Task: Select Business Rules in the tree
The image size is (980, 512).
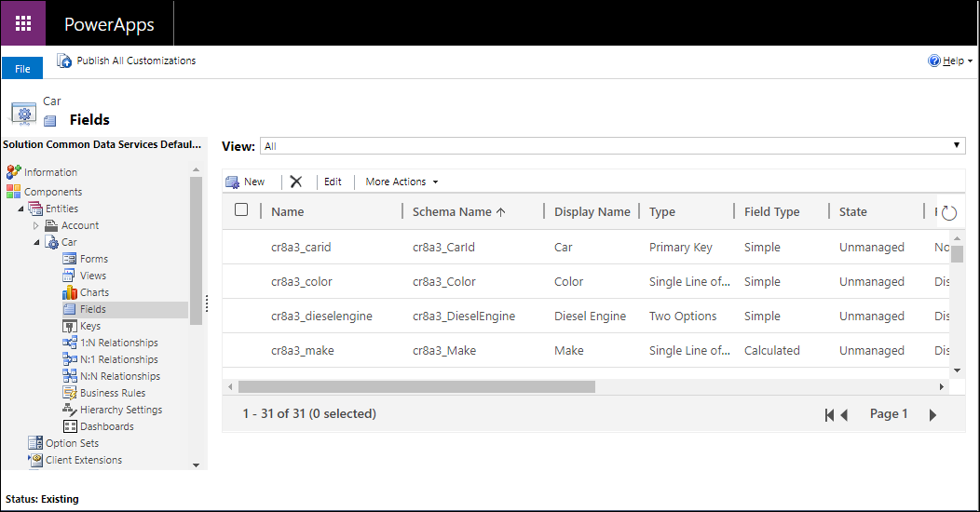Action: 113,393
